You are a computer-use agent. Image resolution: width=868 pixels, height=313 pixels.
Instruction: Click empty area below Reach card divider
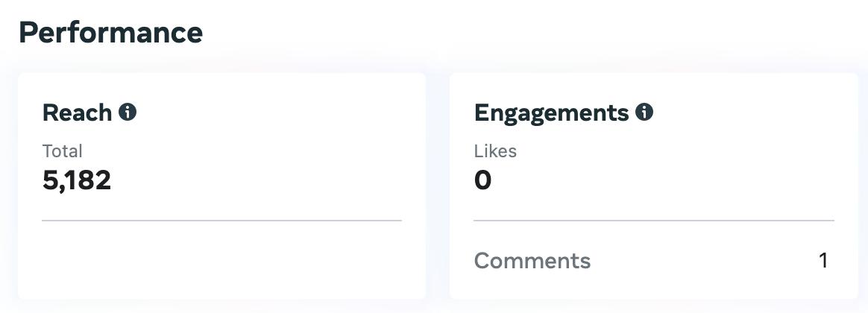click(x=221, y=261)
